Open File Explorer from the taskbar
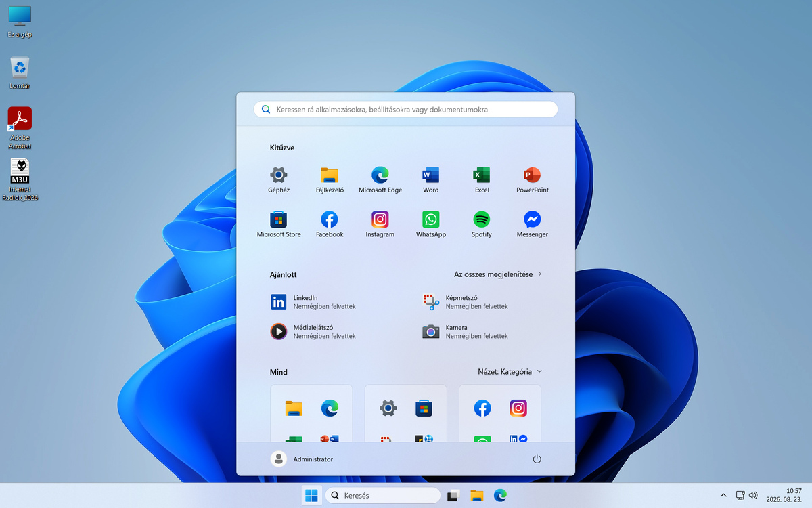812x508 pixels. (x=477, y=496)
